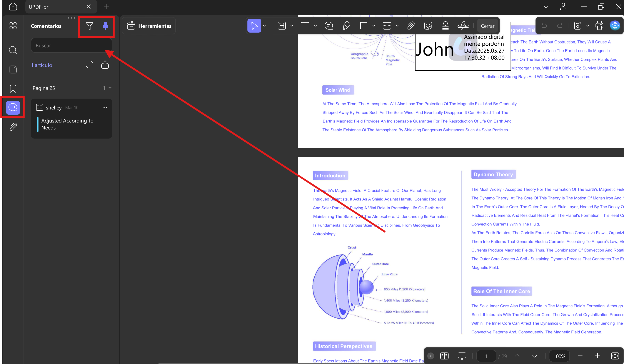Image resolution: width=624 pixels, height=364 pixels.
Task: Click the print icon
Action: coord(599,26)
